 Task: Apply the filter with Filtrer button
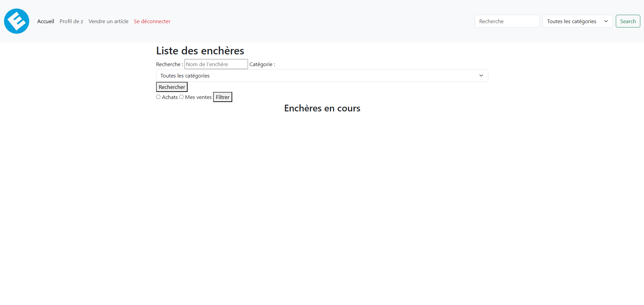pyautogui.click(x=222, y=97)
